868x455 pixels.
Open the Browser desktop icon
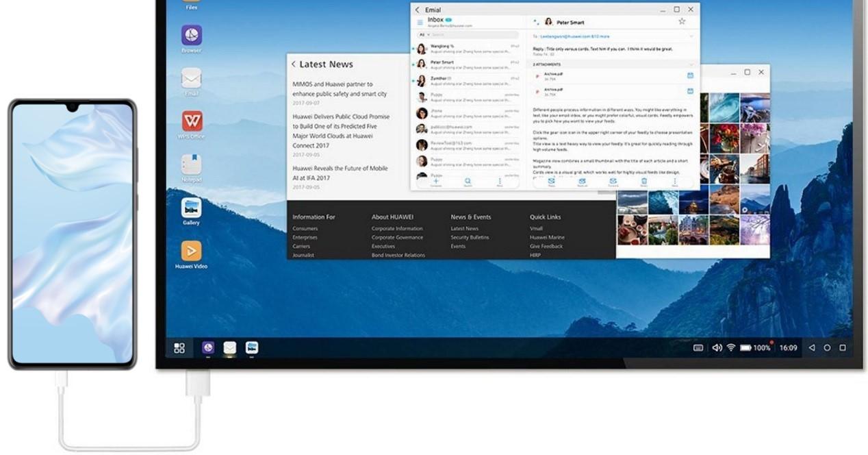(191, 36)
